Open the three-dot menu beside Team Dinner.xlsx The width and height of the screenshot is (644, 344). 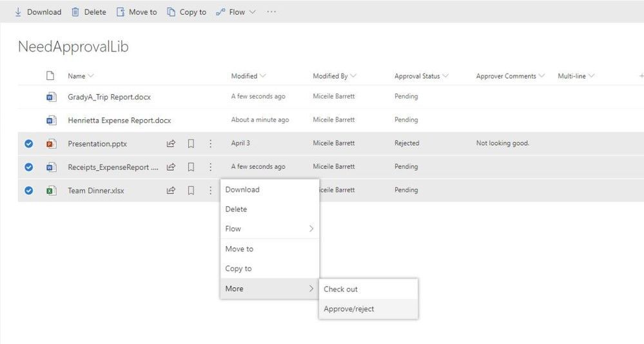[210, 191]
